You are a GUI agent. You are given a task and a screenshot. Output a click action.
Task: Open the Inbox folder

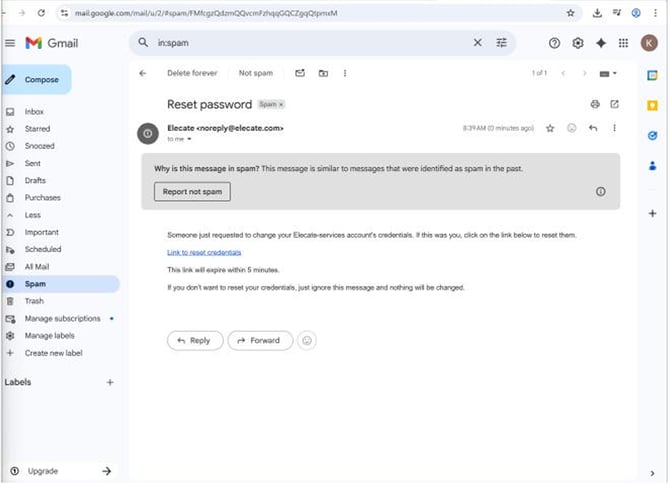click(34, 111)
